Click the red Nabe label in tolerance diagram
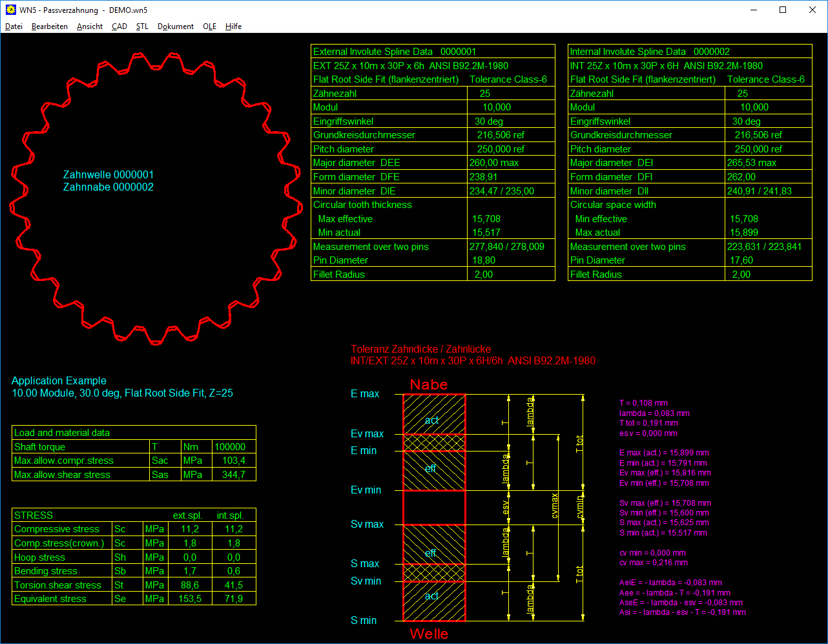 click(429, 385)
